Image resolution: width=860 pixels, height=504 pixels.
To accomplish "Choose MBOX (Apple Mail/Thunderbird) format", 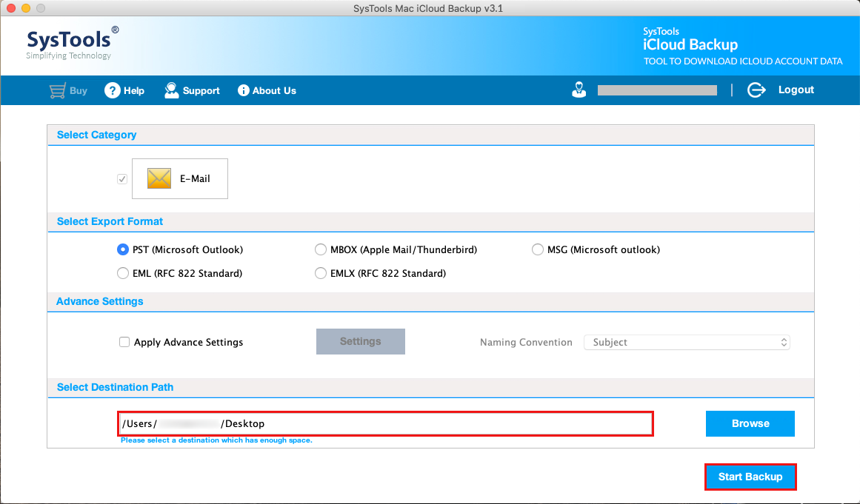I will click(x=321, y=249).
